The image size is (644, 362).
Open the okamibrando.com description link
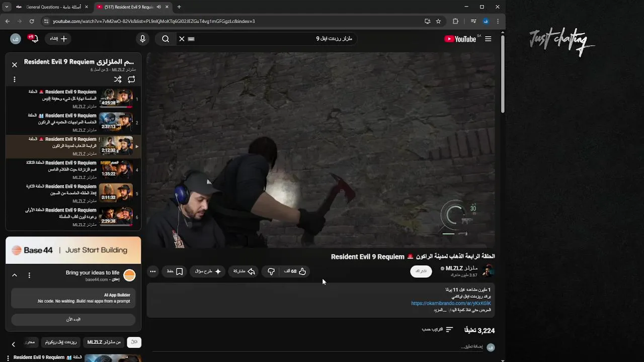click(451, 303)
